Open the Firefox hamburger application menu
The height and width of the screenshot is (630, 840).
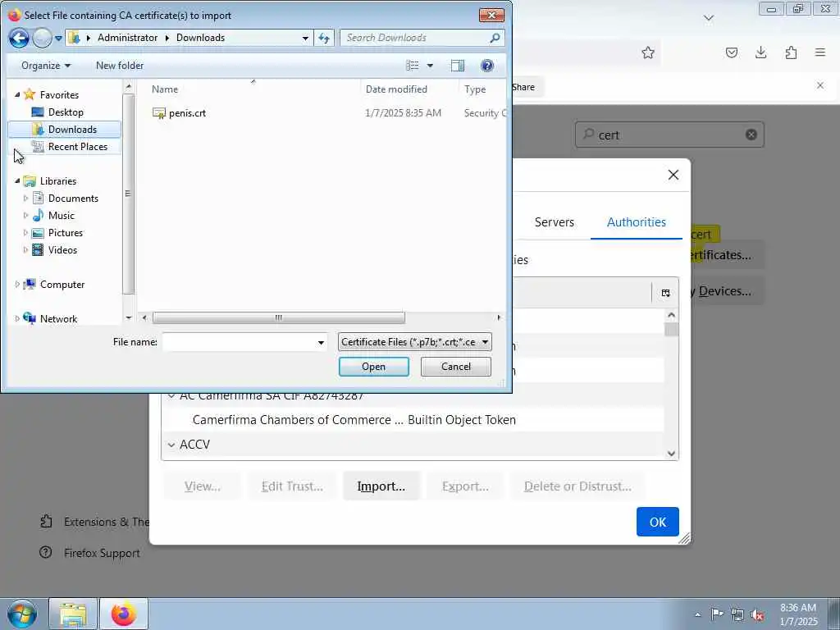820,52
